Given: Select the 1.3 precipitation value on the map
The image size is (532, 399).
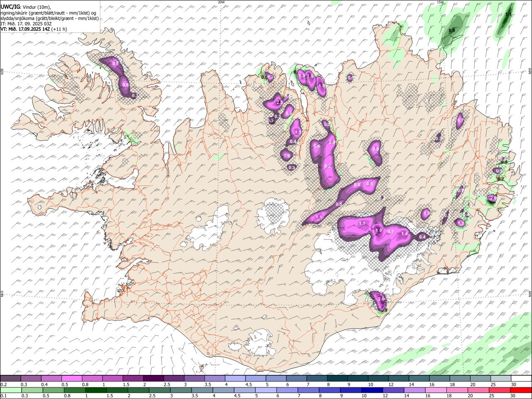Looking at the screenshot, I should 302,76.
